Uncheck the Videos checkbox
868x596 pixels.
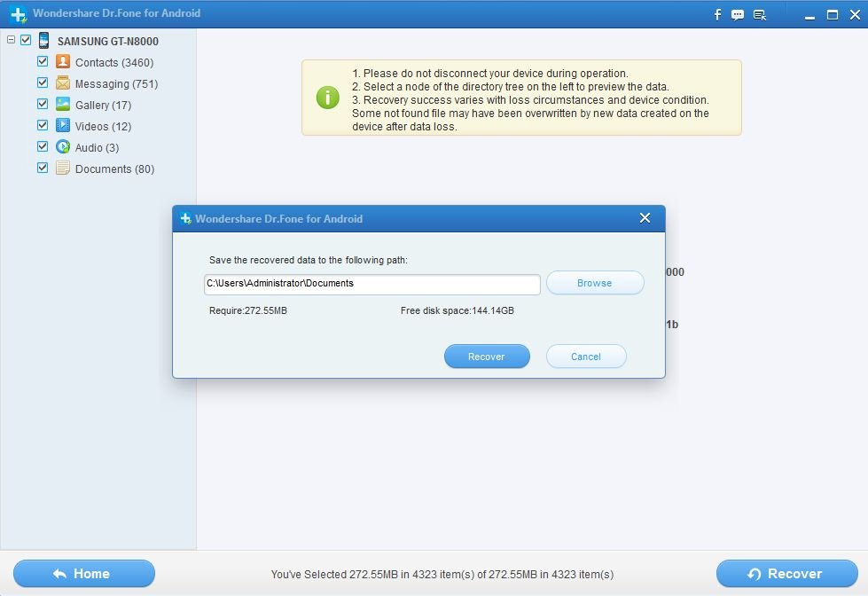[43, 125]
